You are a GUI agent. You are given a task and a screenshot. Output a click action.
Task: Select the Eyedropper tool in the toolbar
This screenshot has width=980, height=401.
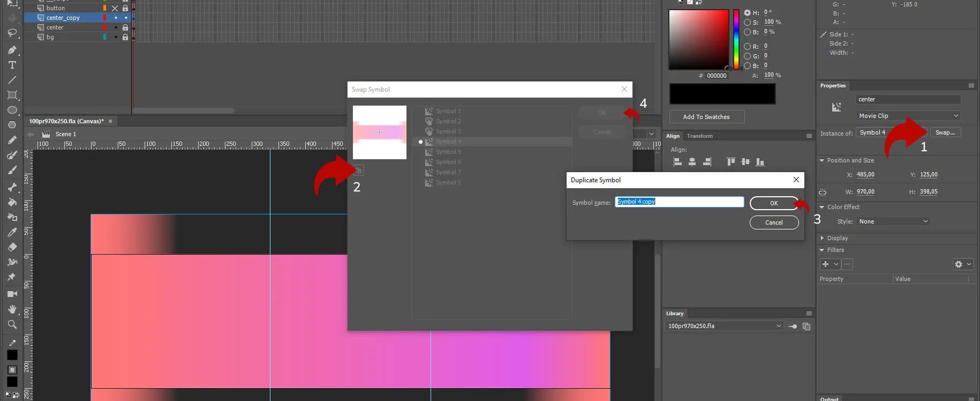tap(12, 232)
